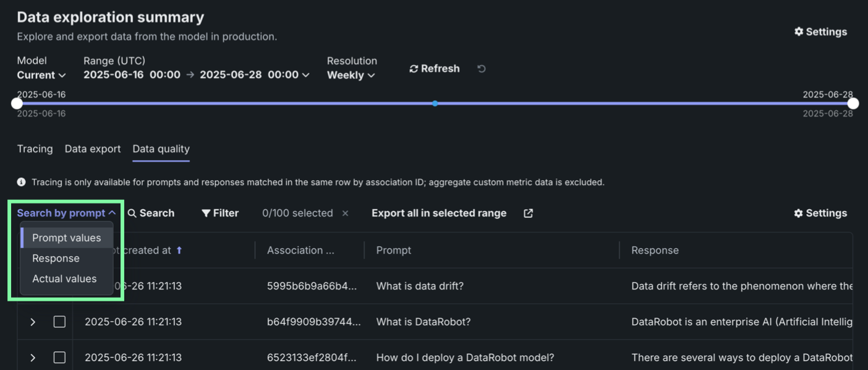Open the Filter button
Image resolution: width=868 pixels, height=370 pixels.
(220, 213)
